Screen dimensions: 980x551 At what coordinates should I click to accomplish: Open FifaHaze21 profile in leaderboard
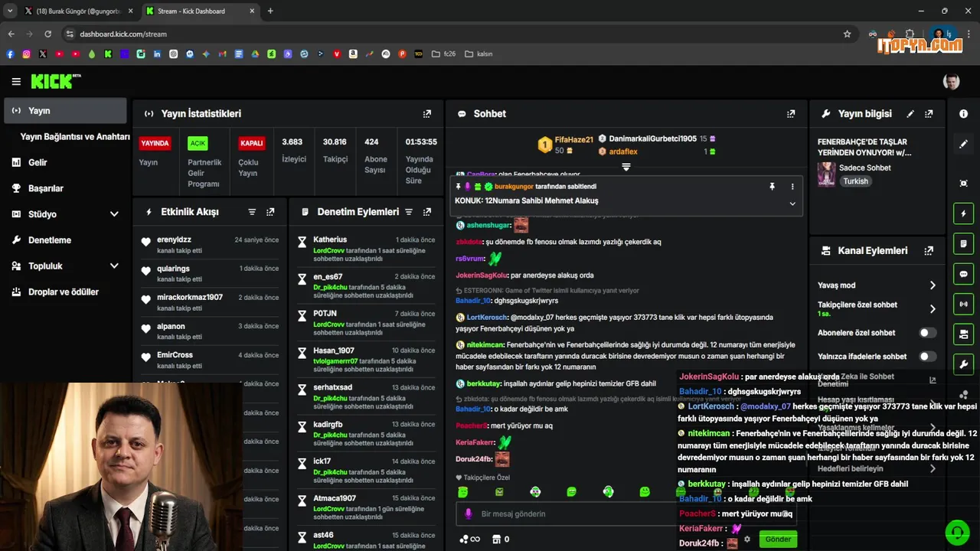[x=574, y=140]
